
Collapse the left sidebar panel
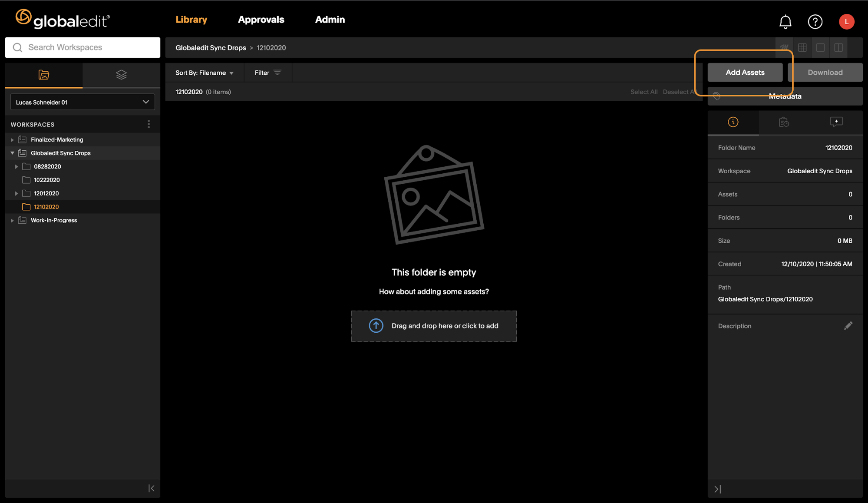click(152, 488)
